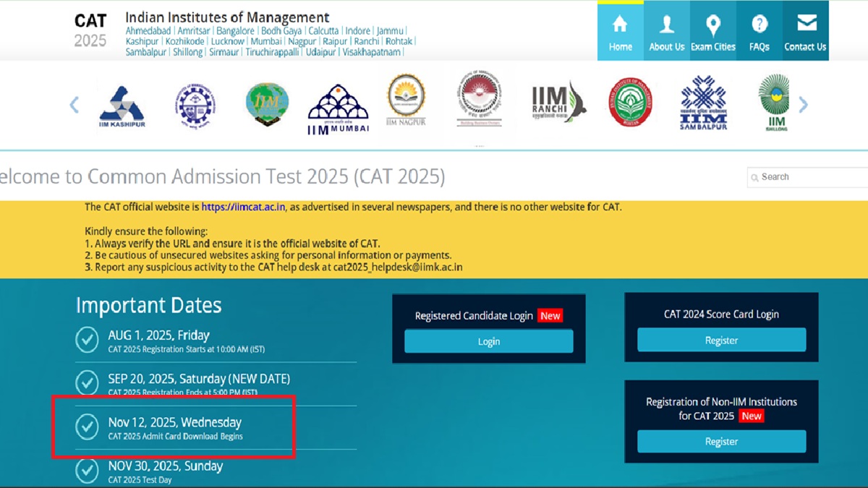Click the right carousel arrow
The height and width of the screenshot is (488, 868).
[803, 104]
